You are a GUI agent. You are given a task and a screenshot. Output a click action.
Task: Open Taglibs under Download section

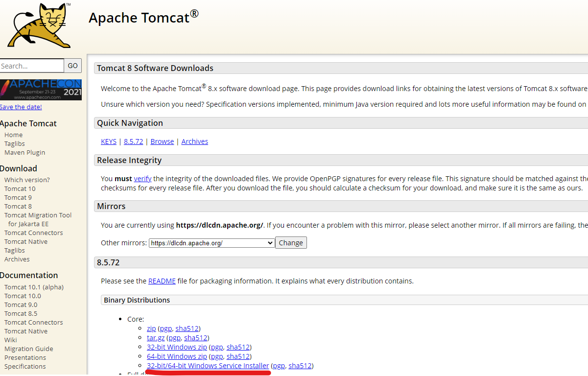coord(14,250)
